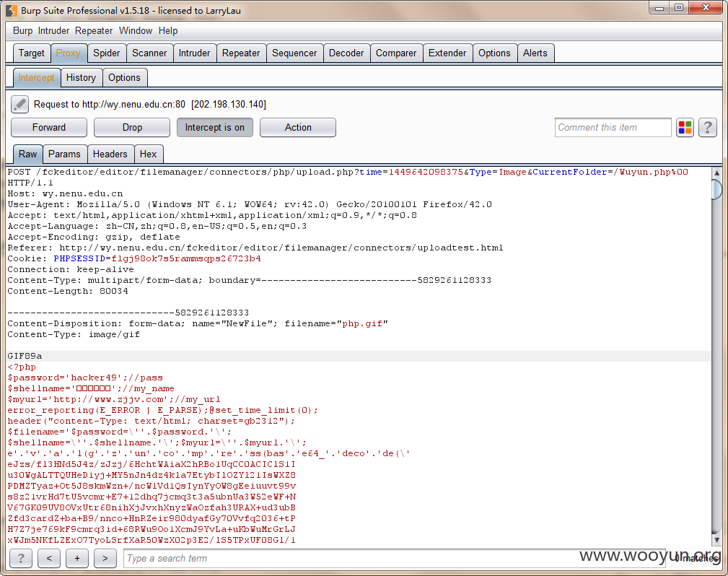Click the Burp Suite title bar icon

tap(11, 10)
